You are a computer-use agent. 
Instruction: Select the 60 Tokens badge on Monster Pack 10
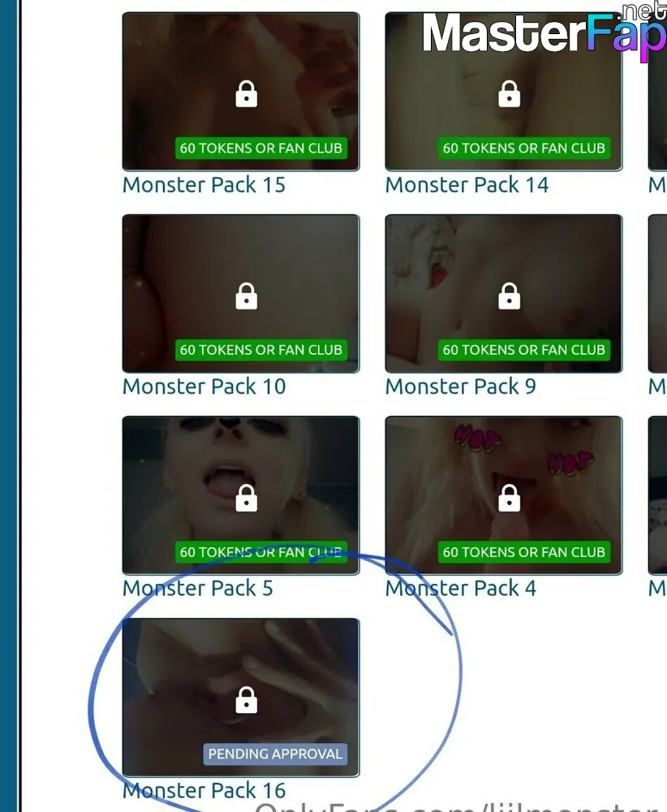[x=260, y=350]
